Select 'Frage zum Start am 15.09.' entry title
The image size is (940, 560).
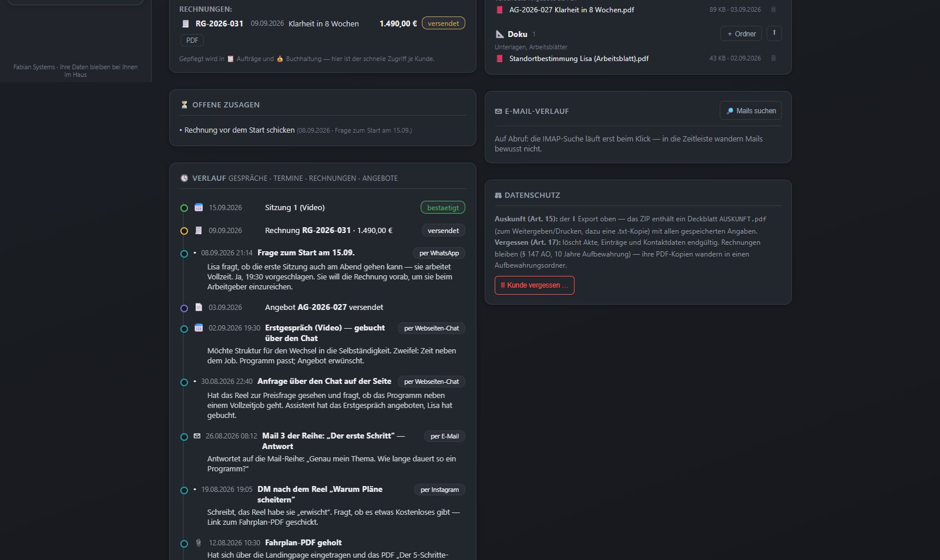pos(306,253)
